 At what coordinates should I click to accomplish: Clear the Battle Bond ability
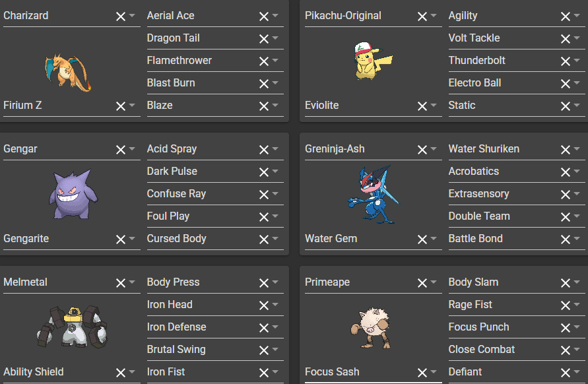[x=566, y=240]
